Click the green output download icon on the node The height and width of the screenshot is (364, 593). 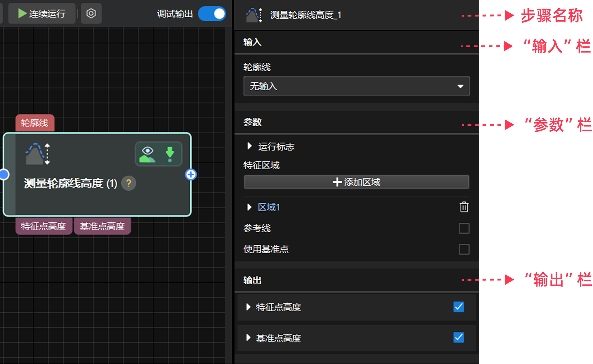169,154
